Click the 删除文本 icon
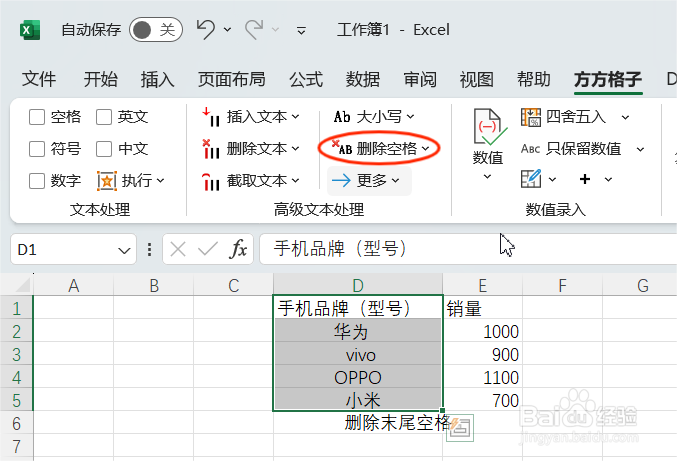Viewport: 677px width, 461px height. click(211, 149)
